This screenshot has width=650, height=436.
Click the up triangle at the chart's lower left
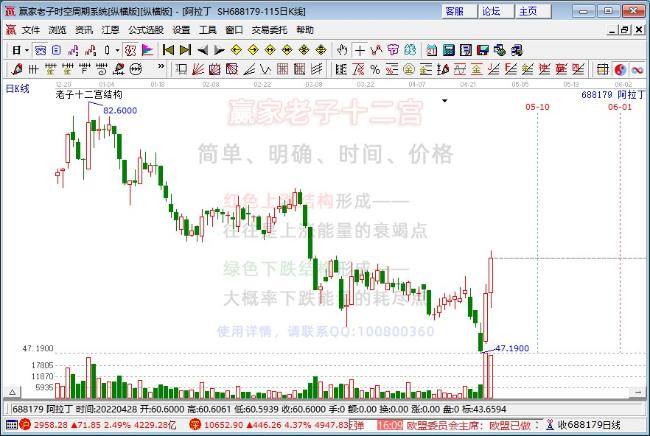(12, 392)
